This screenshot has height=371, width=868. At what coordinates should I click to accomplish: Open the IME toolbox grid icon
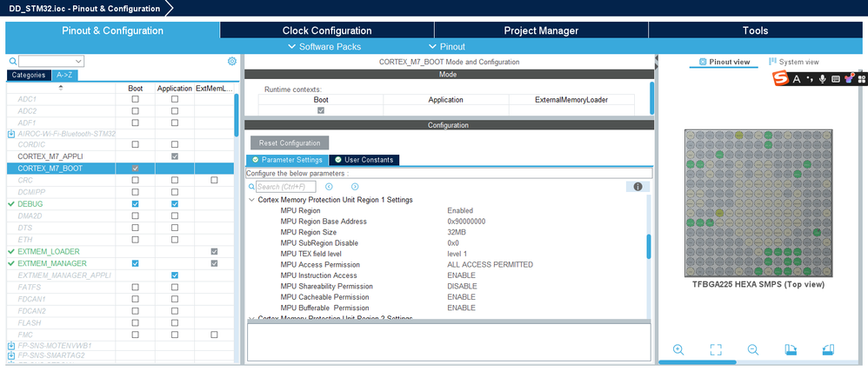pyautogui.click(x=861, y=80)
